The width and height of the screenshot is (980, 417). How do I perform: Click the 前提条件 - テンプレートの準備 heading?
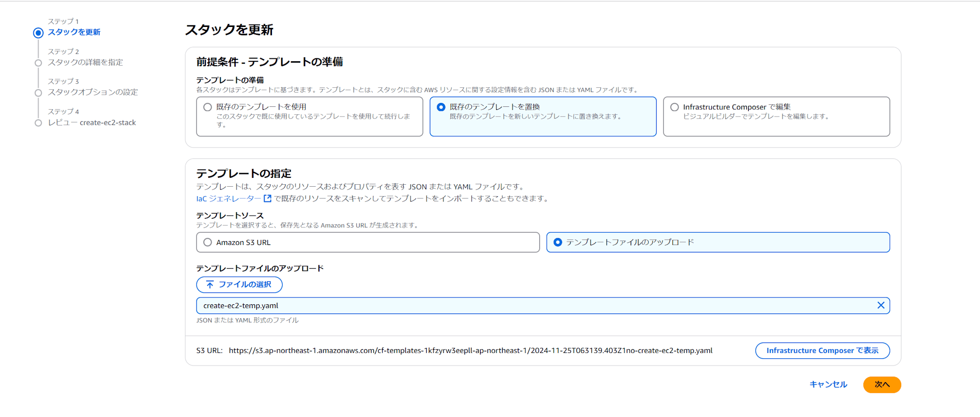tap(269, 62)
